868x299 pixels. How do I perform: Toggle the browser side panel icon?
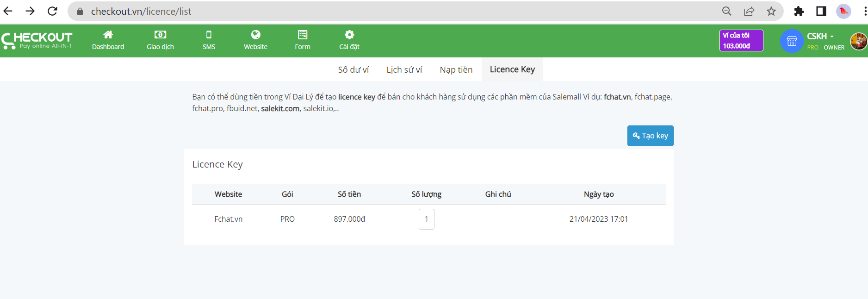pyautogui.click(x=821, y=11)
